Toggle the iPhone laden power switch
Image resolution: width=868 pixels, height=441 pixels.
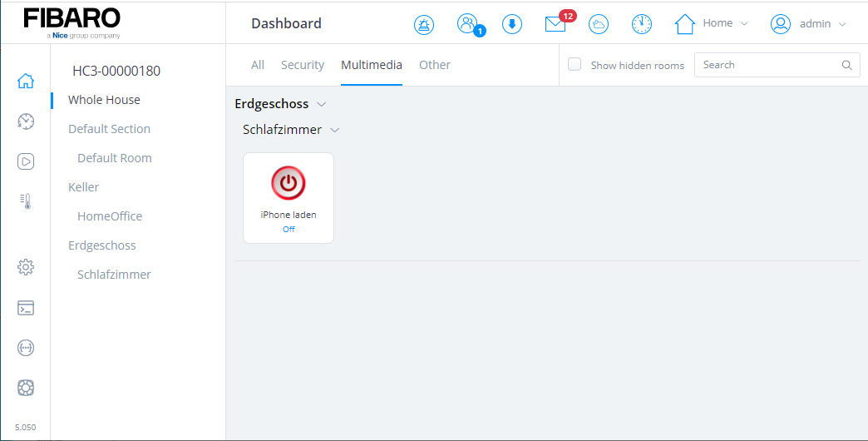289,183
